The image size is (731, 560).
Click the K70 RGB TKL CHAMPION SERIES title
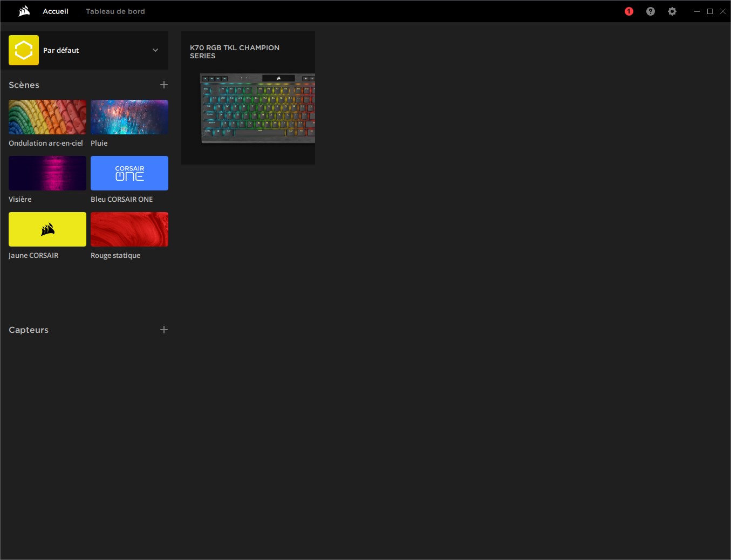tap(235, 52)
